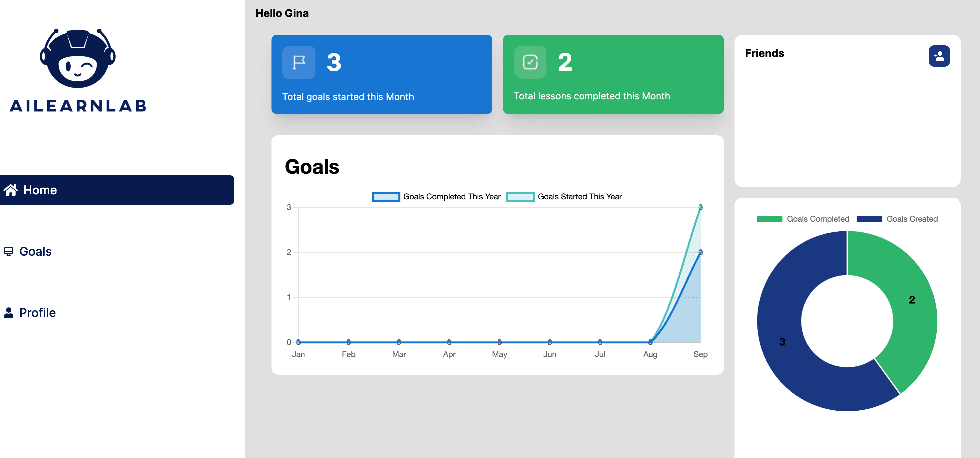Open the Total lessons completed this Month card
Viewport: 980px width, 458px height.
click(x=613, y=74)
